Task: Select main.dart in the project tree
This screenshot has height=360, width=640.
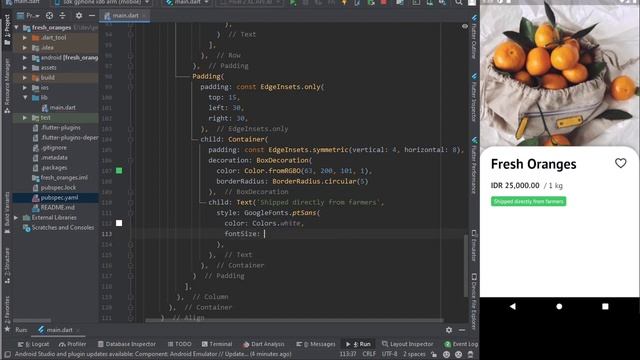Action: coord(58,107)
